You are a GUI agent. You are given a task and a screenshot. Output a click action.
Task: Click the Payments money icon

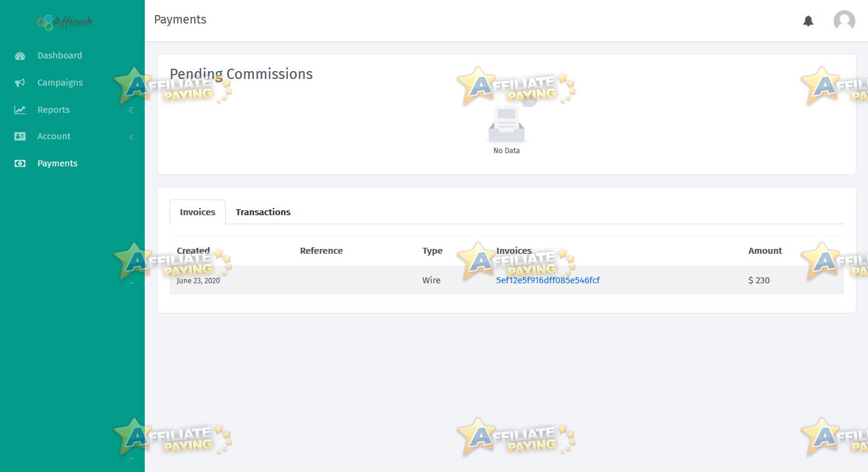click(x=20, y=163)
